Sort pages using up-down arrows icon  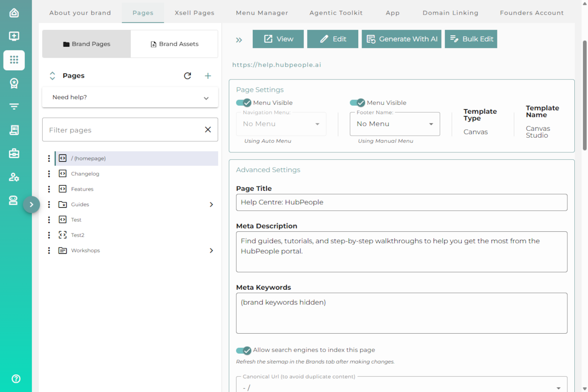(x=52, y=75)
